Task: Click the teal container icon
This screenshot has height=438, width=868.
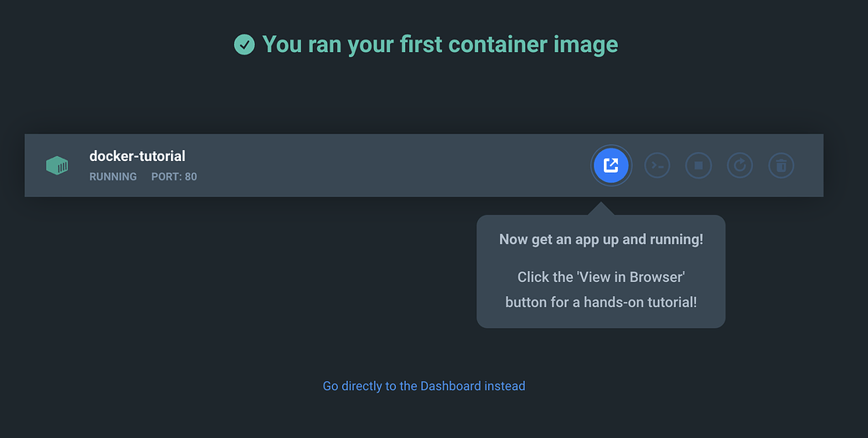Action: tap(57, 165)
